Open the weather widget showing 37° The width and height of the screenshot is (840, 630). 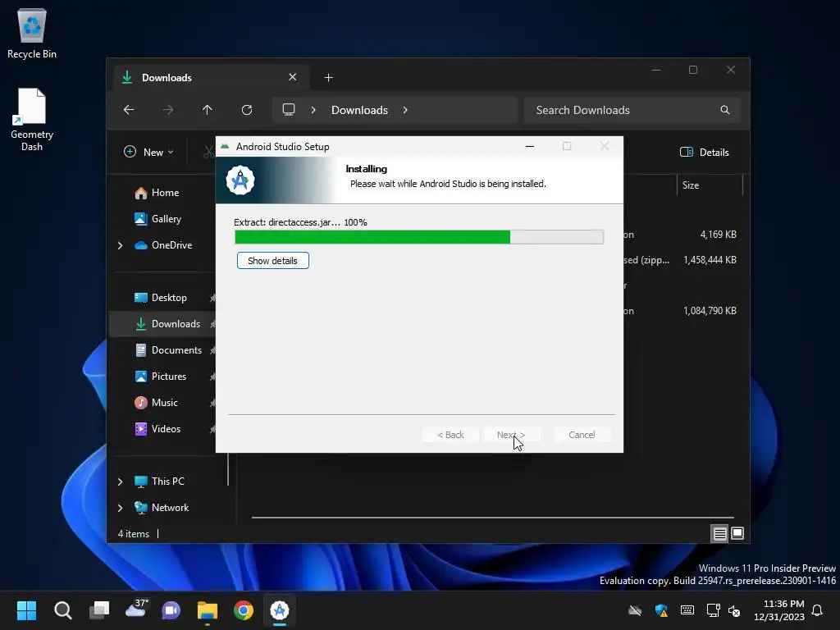point(135,609)
